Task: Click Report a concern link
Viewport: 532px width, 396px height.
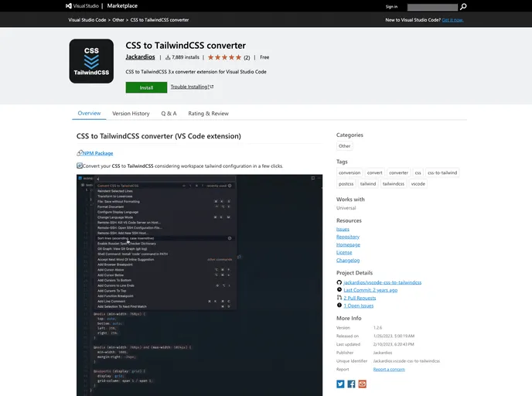Action: [389, 369]
